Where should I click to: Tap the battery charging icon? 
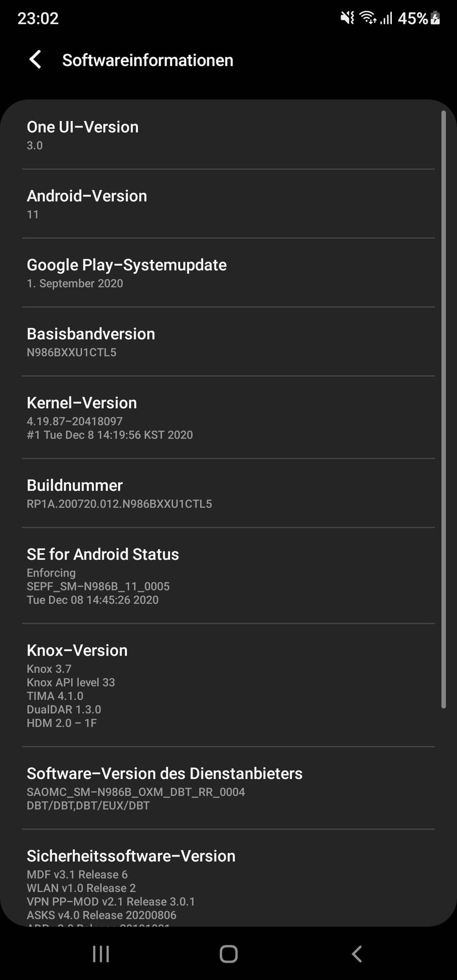coord(435,19)
